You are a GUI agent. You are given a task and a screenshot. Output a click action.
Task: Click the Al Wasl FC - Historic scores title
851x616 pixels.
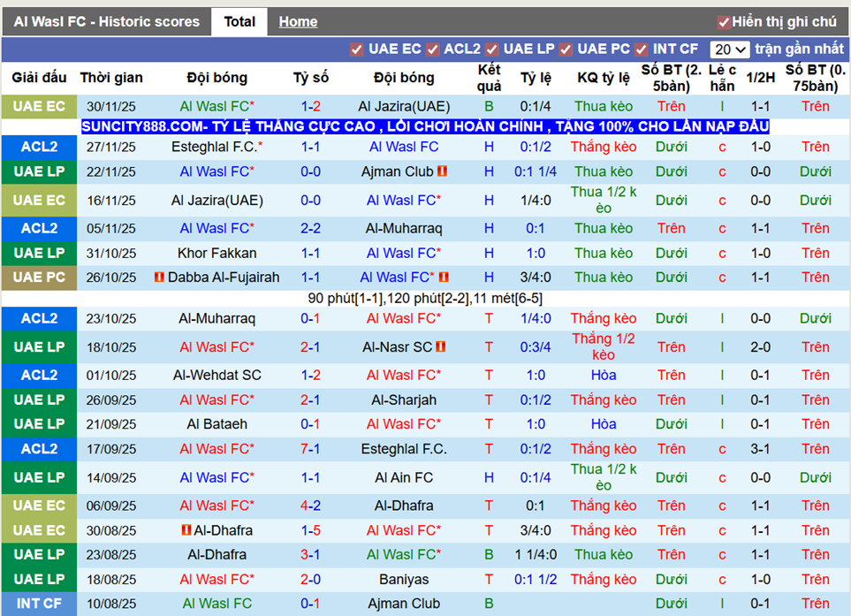[x=106, y=22]
